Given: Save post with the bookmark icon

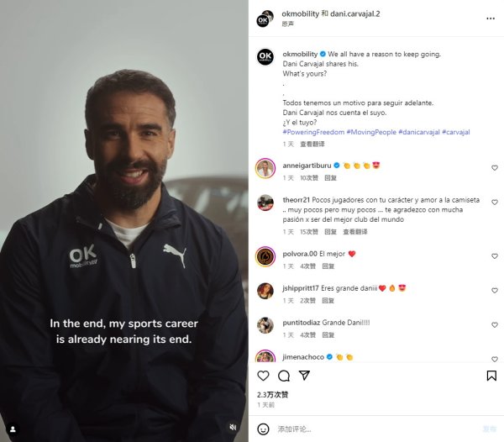Looking at the screenshot, I should pos(491,376).
